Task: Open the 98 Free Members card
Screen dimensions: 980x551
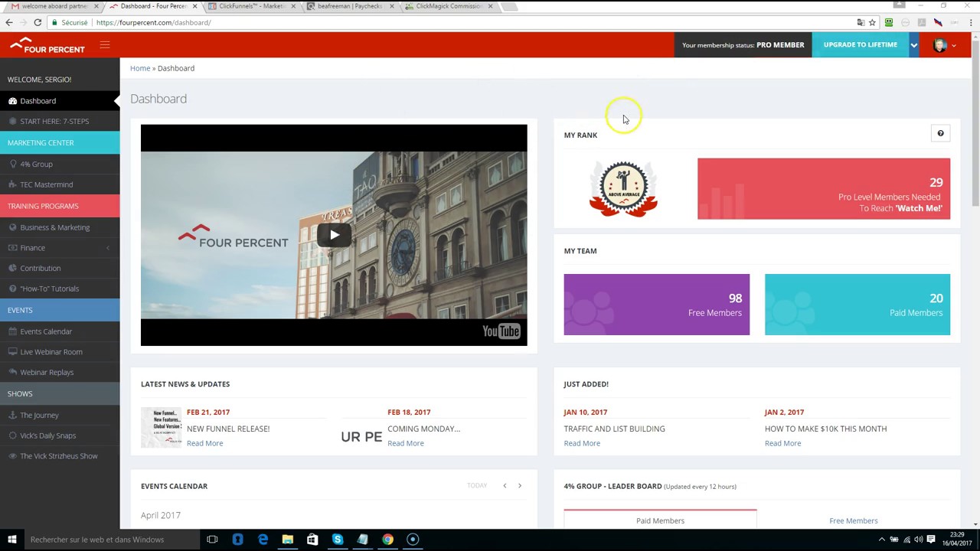Action: (x=657, y=305)
